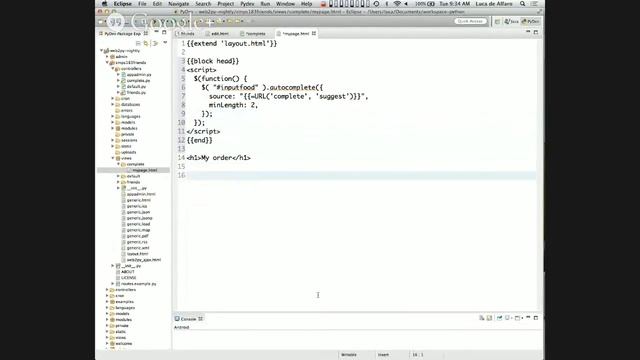Toggle Link with Editor in Package Explorer
The height and width of the screenshot is (360, 640).
coord(146,43)
